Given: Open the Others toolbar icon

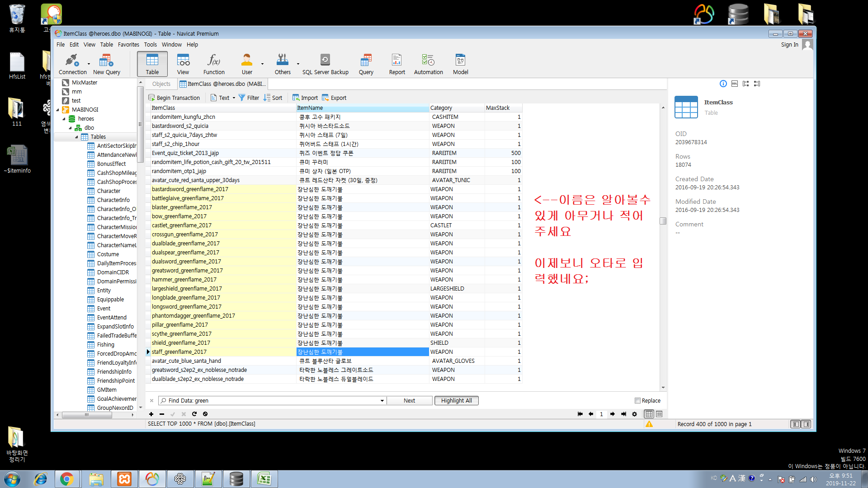Looking at the screenshot, I should coord(283,64).
